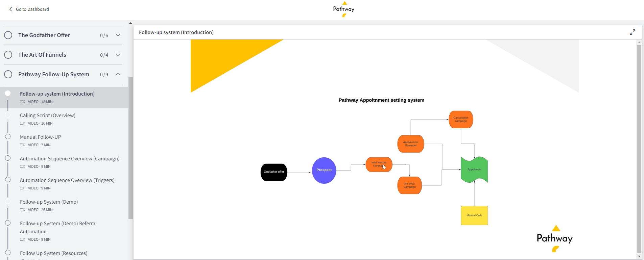Image resolution: width=644 pixels, height=260 pixels.
Task: Click the No show Campaign node
Action: [x=409, y=185]
